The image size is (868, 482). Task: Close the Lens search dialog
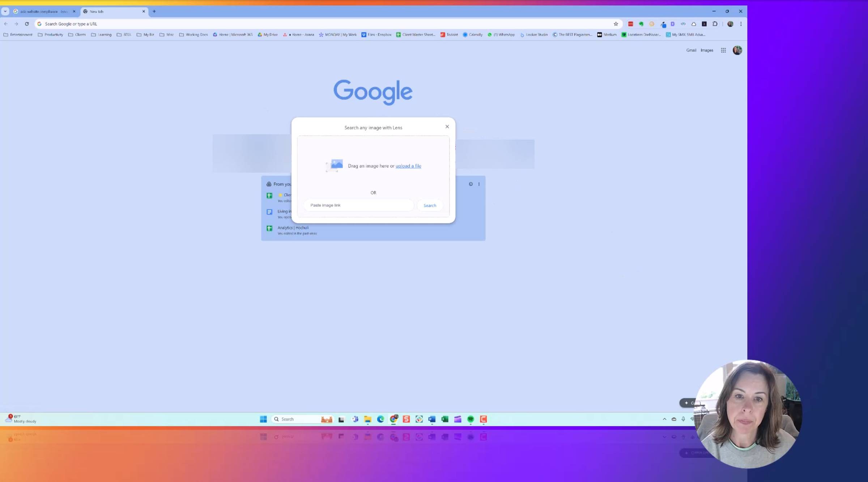(x=447, y=127)
